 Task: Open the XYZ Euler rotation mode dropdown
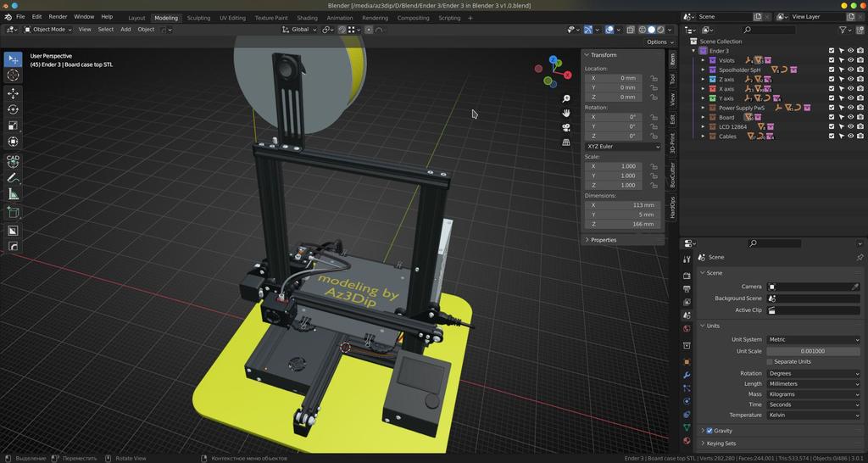[622, 146]
